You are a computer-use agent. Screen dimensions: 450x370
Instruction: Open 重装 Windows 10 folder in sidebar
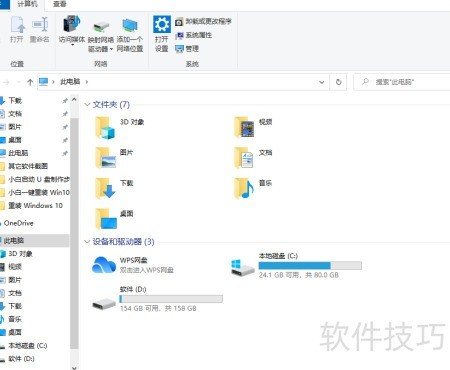[35, 206]
